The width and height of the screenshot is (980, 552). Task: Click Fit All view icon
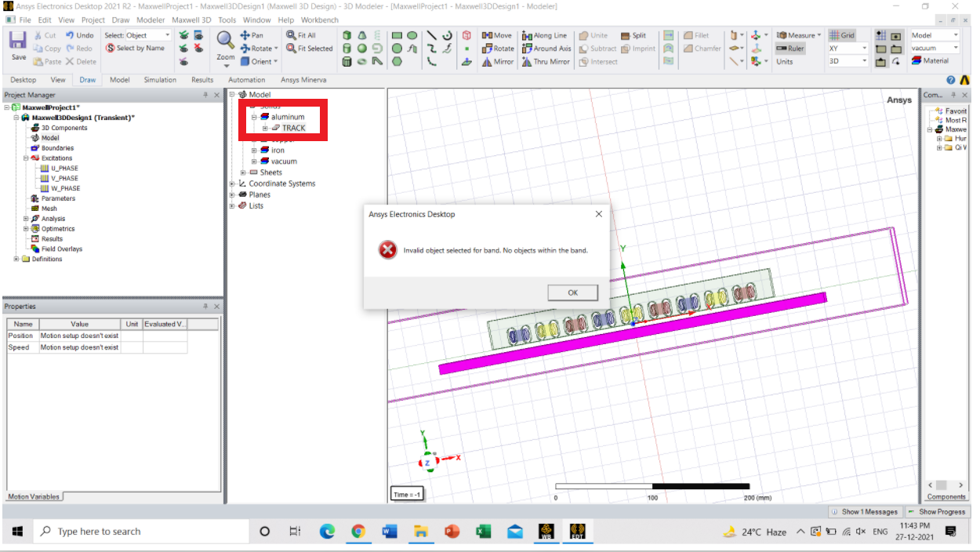pyautogui.click(x=301, y=35)
